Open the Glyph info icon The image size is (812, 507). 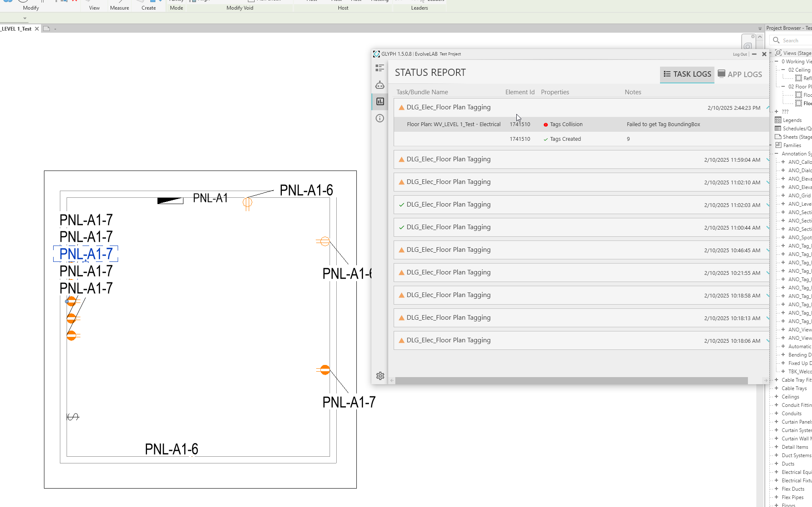coord(380,118)
